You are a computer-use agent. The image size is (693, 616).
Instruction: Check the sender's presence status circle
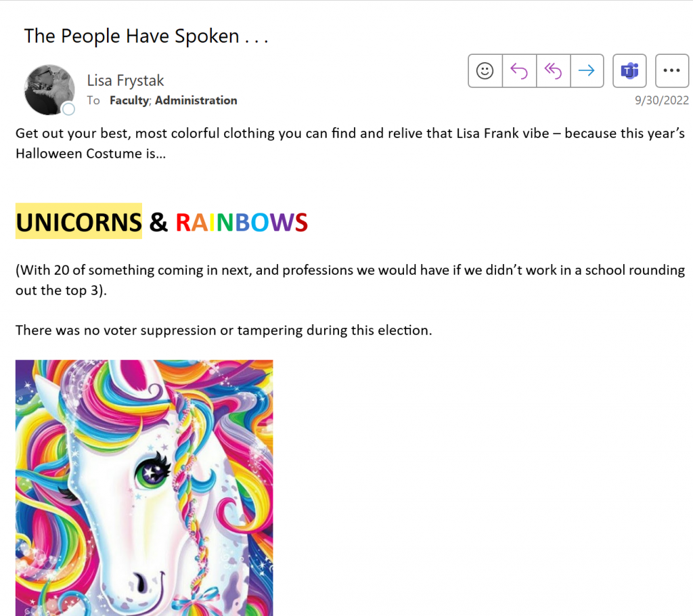click(68, 109)
